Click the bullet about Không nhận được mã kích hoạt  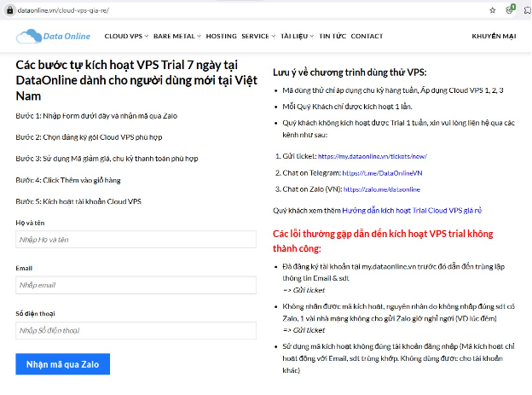click(398, 318)
